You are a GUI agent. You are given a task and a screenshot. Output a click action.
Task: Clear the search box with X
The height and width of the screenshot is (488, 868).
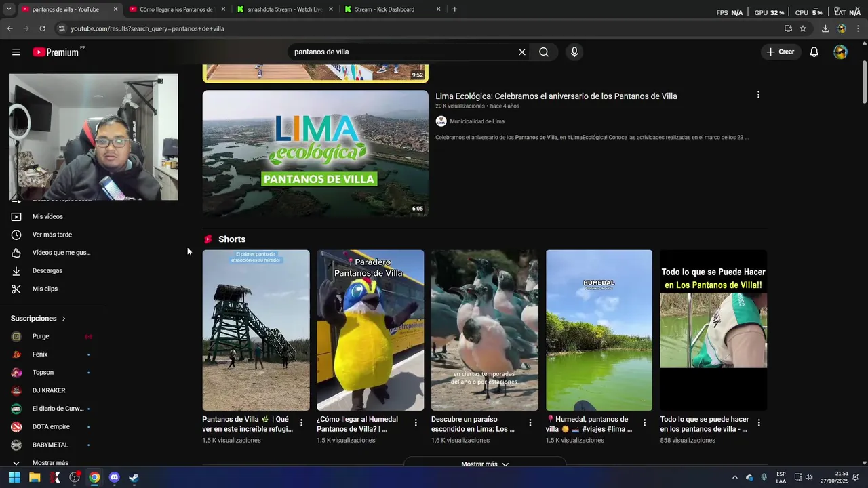(522, 52)
